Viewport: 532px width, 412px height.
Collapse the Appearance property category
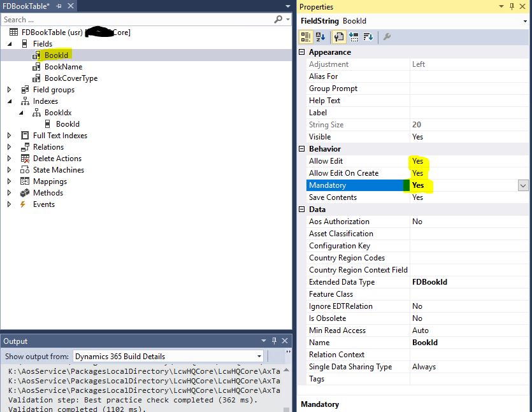(x=302, y=52)
